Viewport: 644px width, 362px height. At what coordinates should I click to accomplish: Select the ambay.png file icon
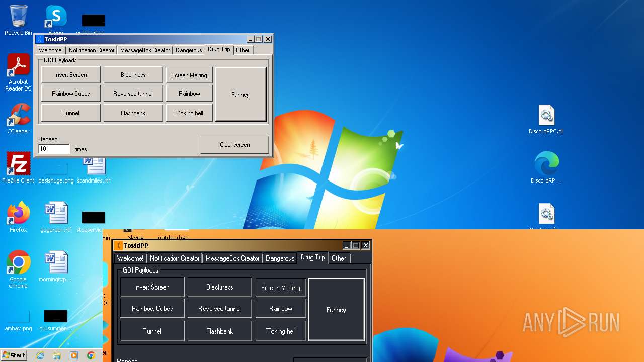(18, 322)
